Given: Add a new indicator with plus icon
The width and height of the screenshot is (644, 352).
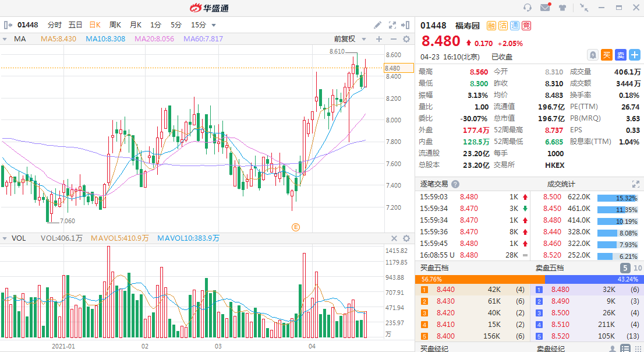Looking at the screenshot, I should (x=378, y=39).
